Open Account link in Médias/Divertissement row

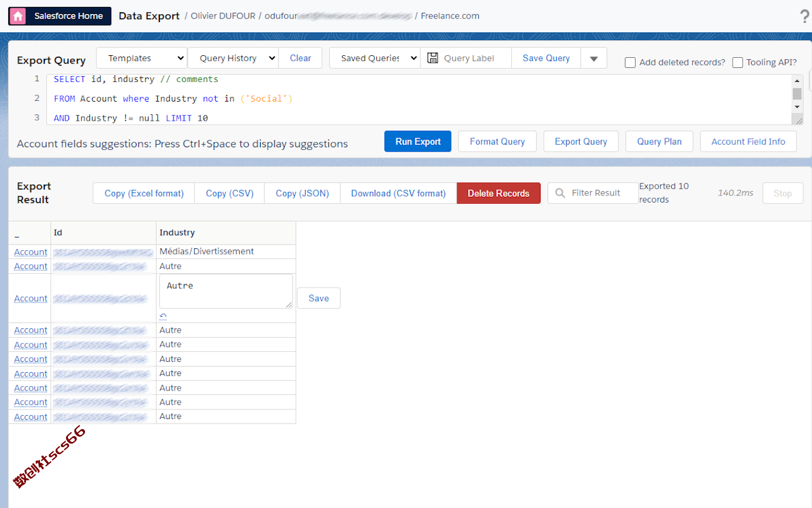coord(30,252)
